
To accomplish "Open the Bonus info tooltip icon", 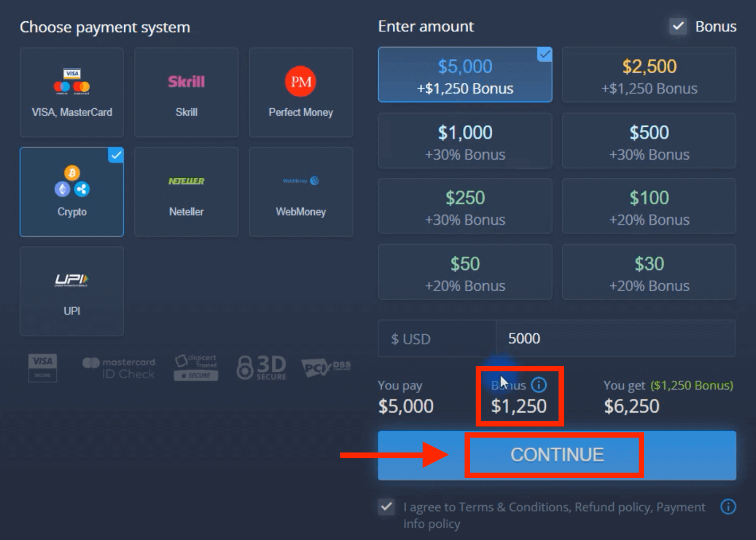I will pyautogui.click(x=538, y=386).
